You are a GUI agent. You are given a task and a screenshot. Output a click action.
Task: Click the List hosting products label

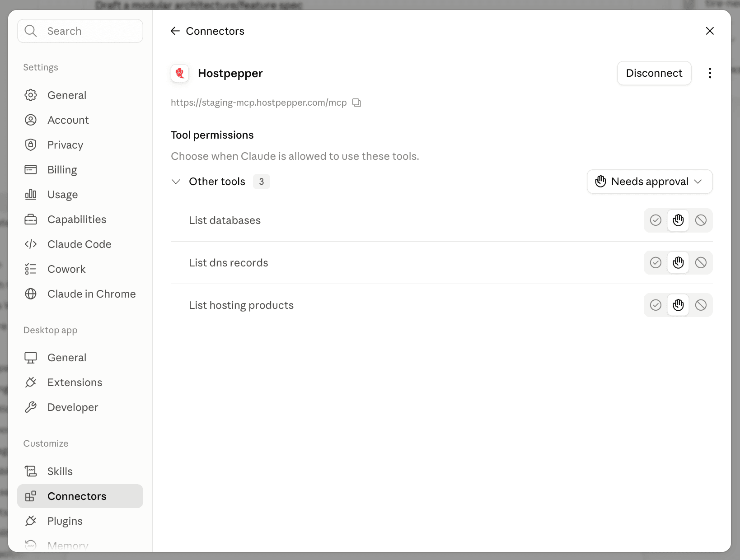(241, 305)
